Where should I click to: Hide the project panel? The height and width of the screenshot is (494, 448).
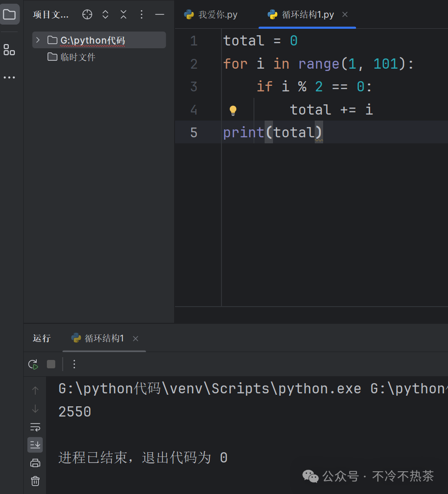(x=160, y=14)
